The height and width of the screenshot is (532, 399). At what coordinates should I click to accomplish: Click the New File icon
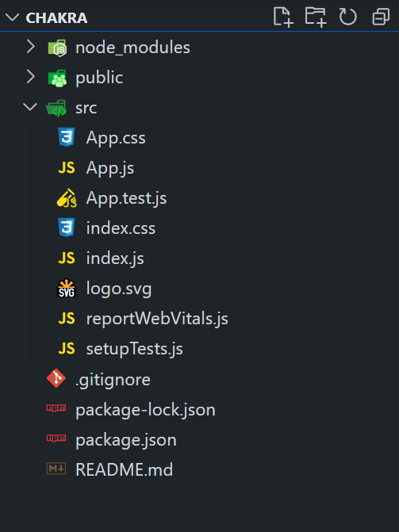(283, 17)
